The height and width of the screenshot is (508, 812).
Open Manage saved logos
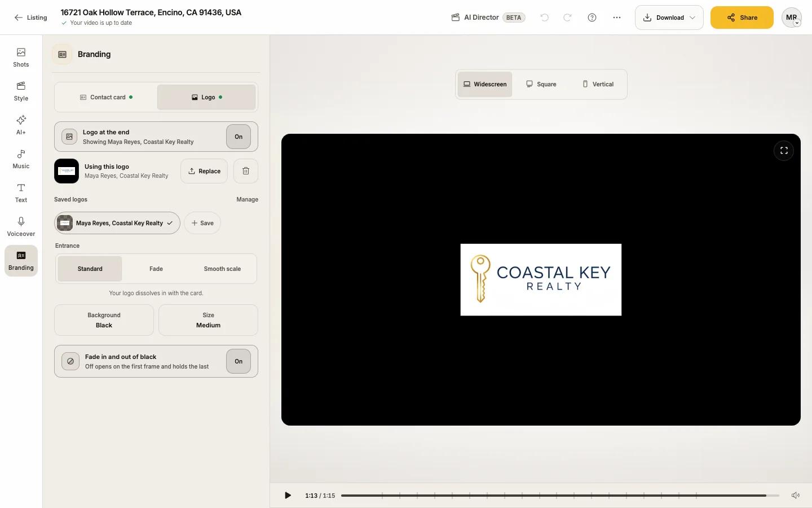click(247, 199)
